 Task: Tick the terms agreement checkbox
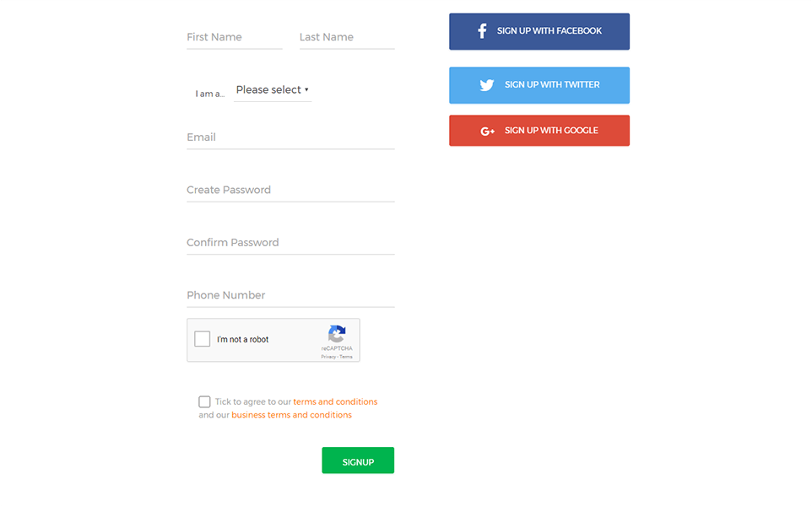[x=204, y=401]
